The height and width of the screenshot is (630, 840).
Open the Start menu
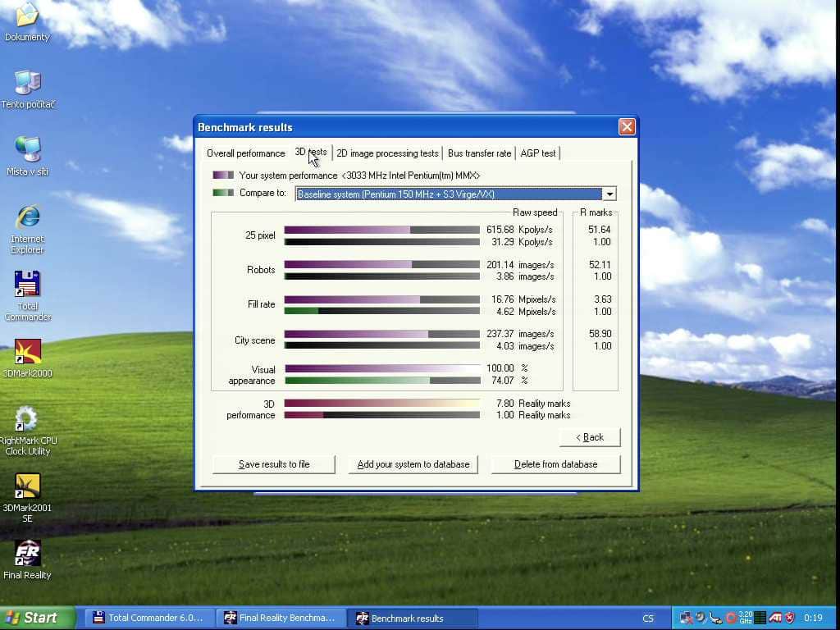[36, 618]
